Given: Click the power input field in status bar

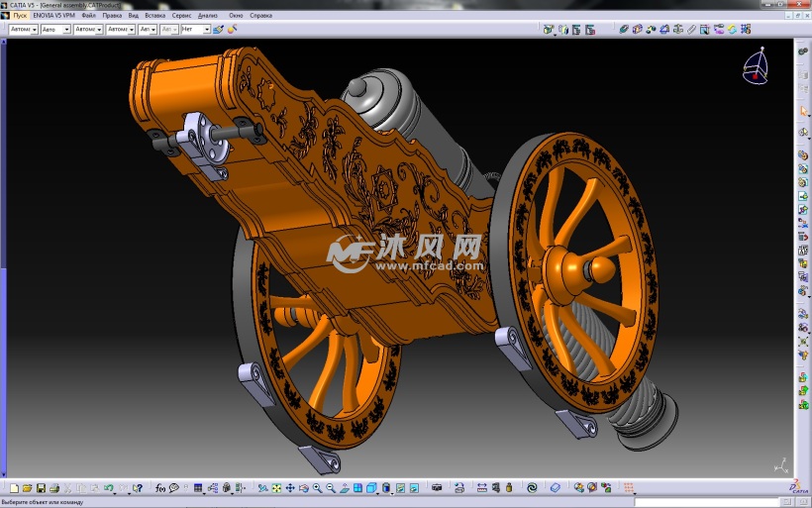Looking at the screenshot, I should [x=706, y=502].
